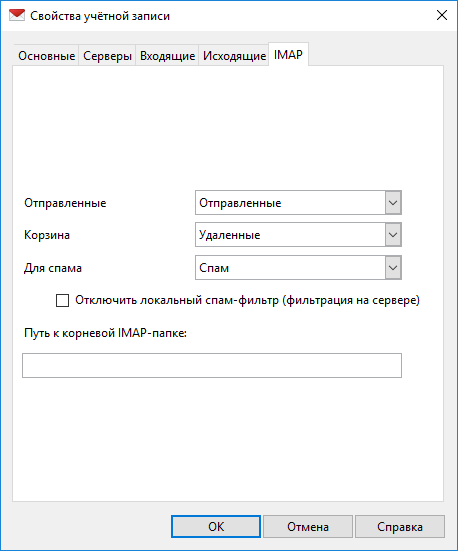Click the Отмена button
The image size is (458, 551).
click(x=308, y=526)
